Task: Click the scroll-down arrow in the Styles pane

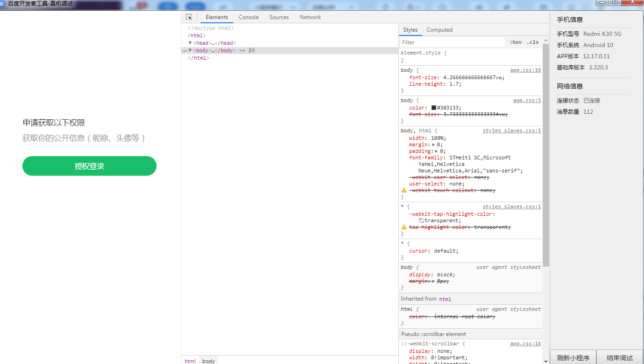Action: pyautogui.click(x=546, y=361)
